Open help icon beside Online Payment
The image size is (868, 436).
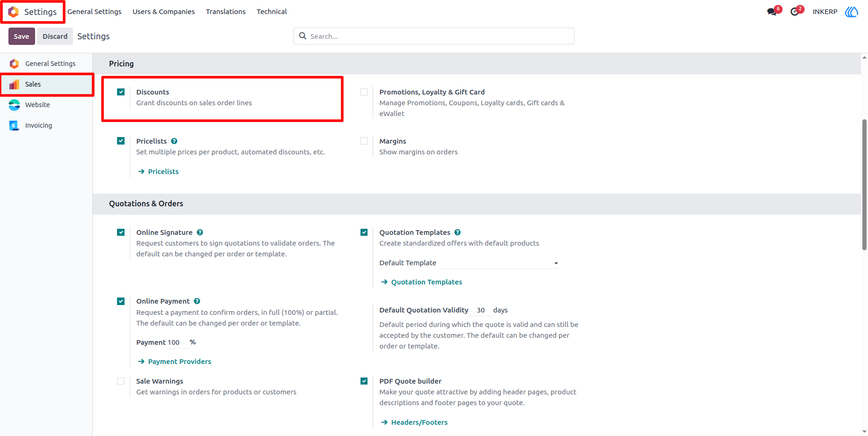(197, 301)
